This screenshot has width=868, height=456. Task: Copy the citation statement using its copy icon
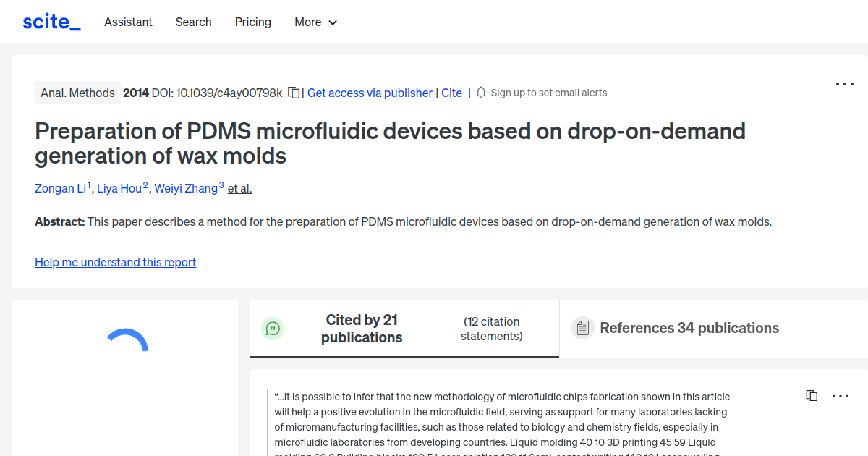pos(812,395)
